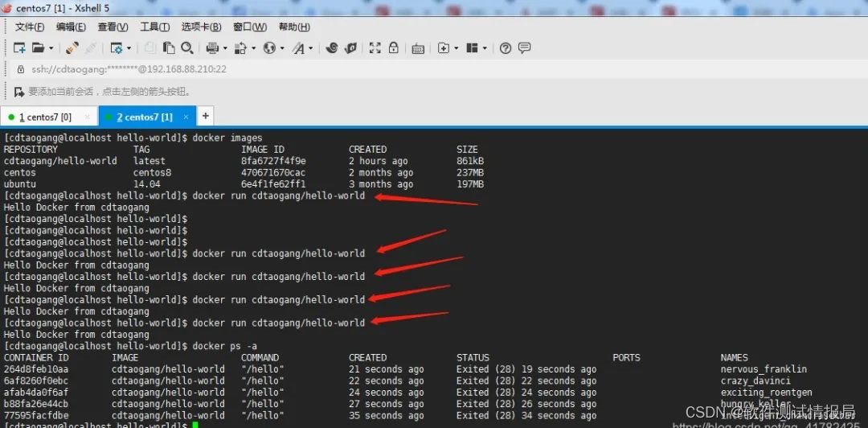Expand the Open session dropdown arrow
868x428 pixels.
(x=51, y=49)
